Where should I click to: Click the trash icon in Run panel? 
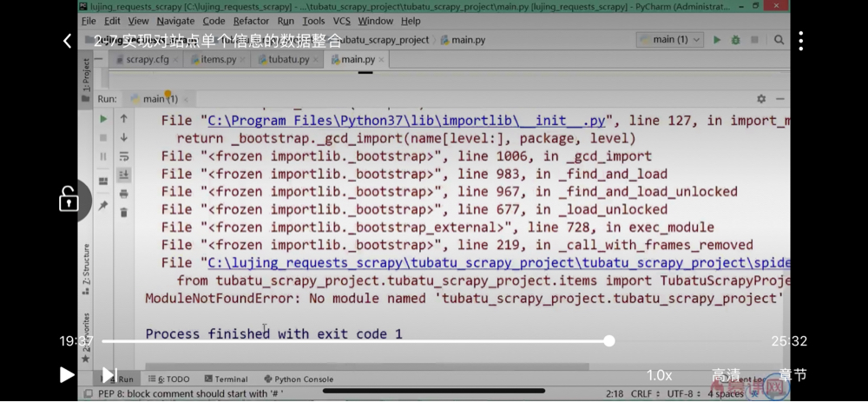point(124,213)
